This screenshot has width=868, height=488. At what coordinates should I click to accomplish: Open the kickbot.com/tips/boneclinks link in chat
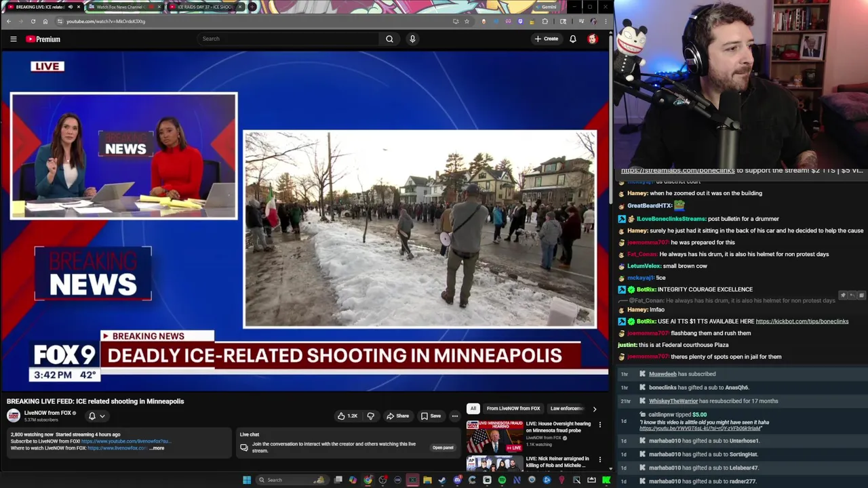coord(802,321)
